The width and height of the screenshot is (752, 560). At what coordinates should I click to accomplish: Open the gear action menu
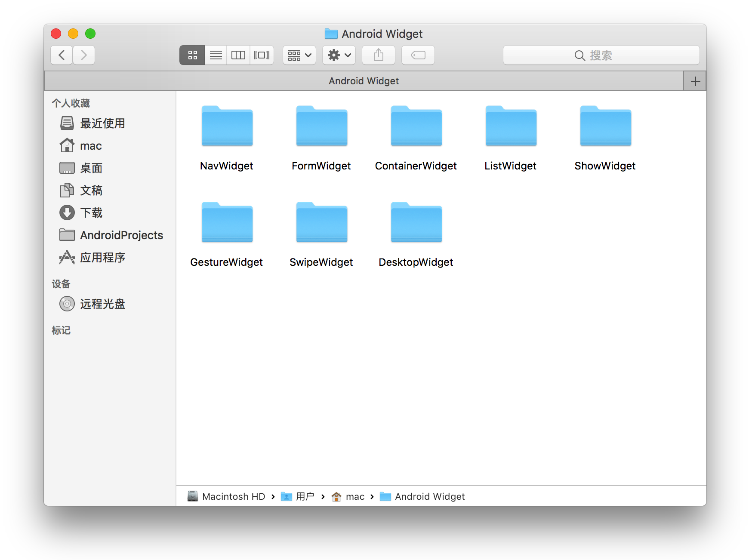pos(339,55)
